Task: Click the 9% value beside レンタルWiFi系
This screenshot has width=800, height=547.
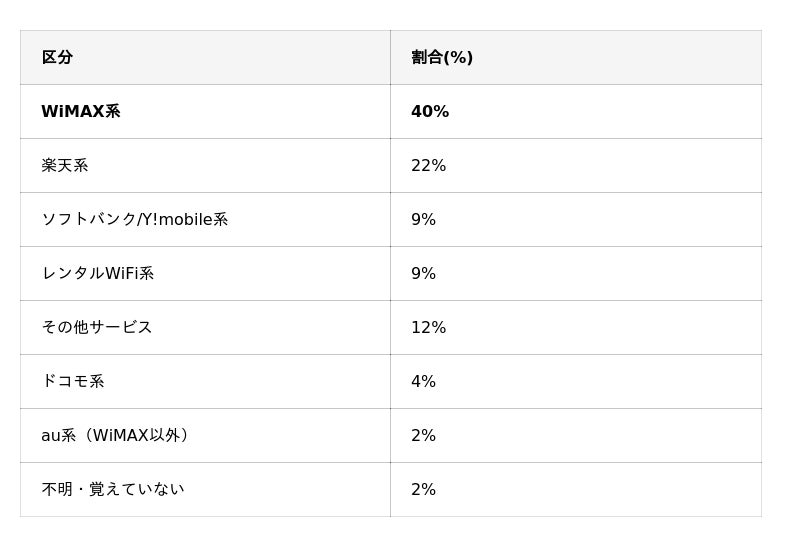Action: point(423,274)
